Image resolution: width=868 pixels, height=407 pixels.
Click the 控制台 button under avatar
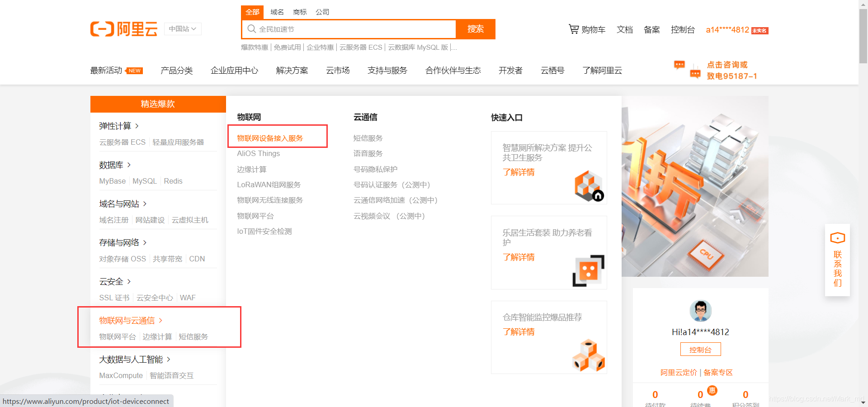(700, 350)
